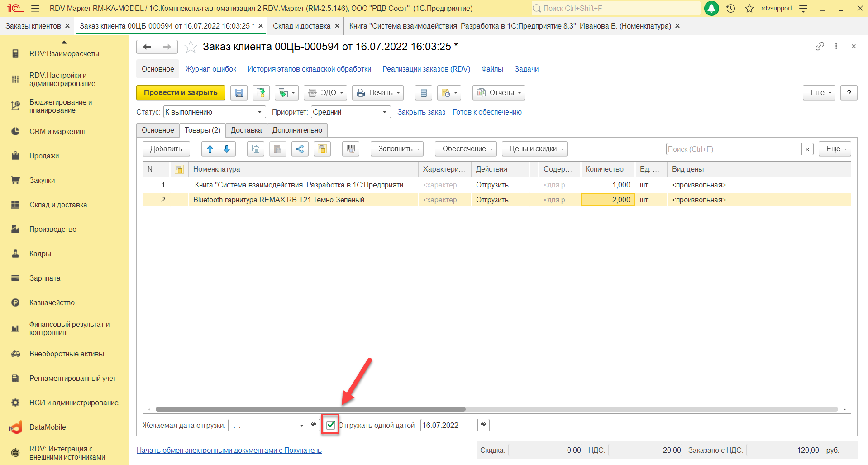Add order to favorites with star icon
Screen dimensions: 868x465
pyautogui.click(x=191, y=47)
